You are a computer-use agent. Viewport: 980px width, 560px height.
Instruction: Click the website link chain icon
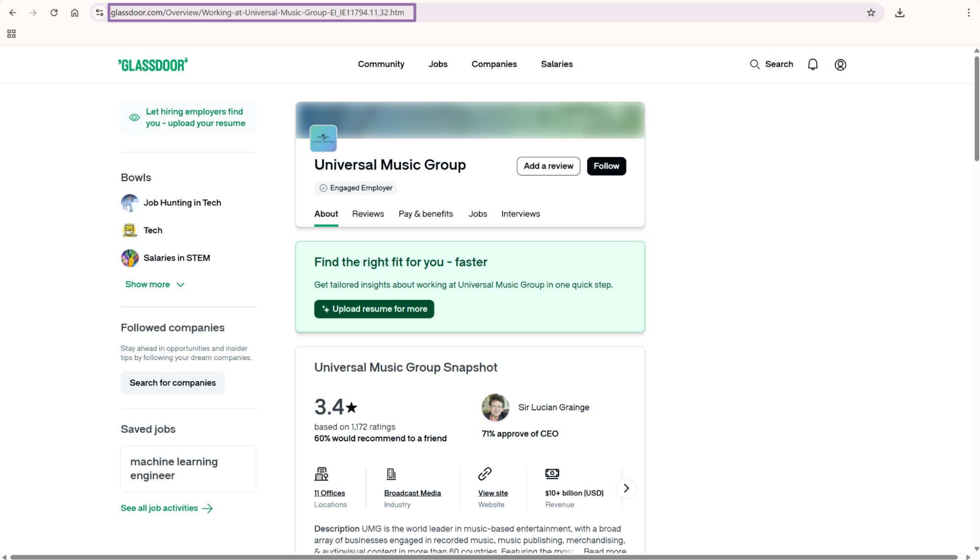pos(485,474)
